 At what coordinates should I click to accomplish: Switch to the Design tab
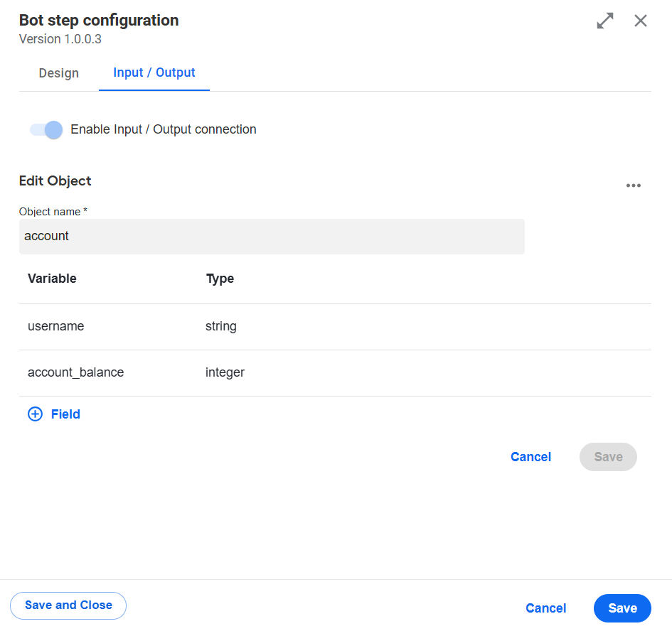coord(59,72)
